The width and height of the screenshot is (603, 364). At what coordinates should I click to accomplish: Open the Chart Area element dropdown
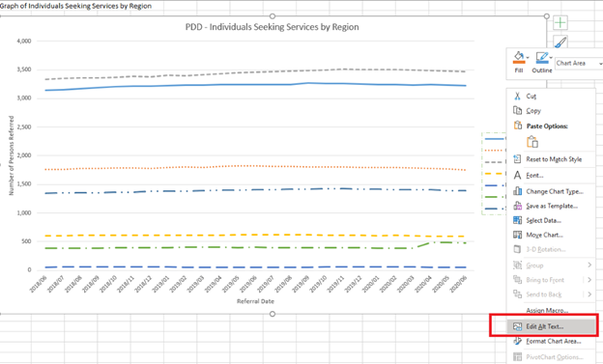(579, 63)
